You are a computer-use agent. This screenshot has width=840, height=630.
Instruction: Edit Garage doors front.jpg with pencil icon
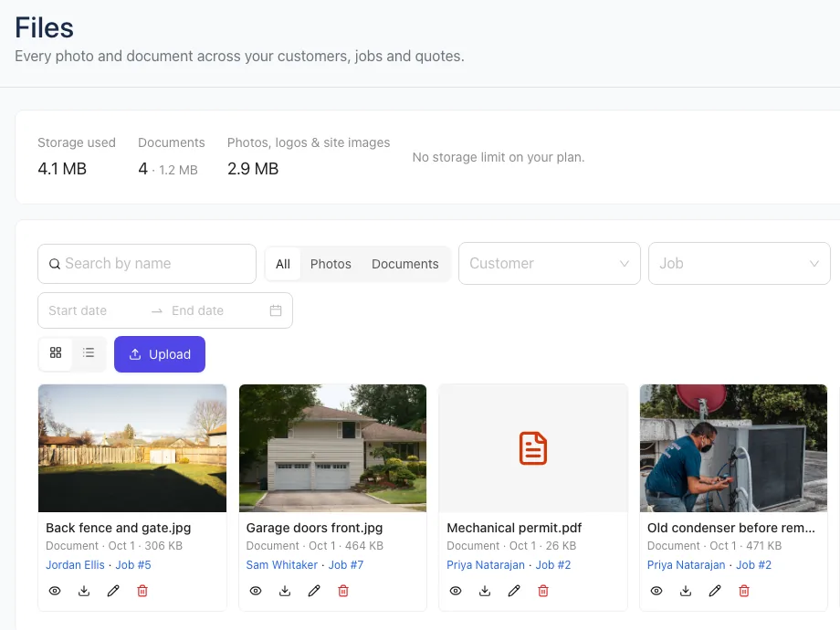point(314,591)
